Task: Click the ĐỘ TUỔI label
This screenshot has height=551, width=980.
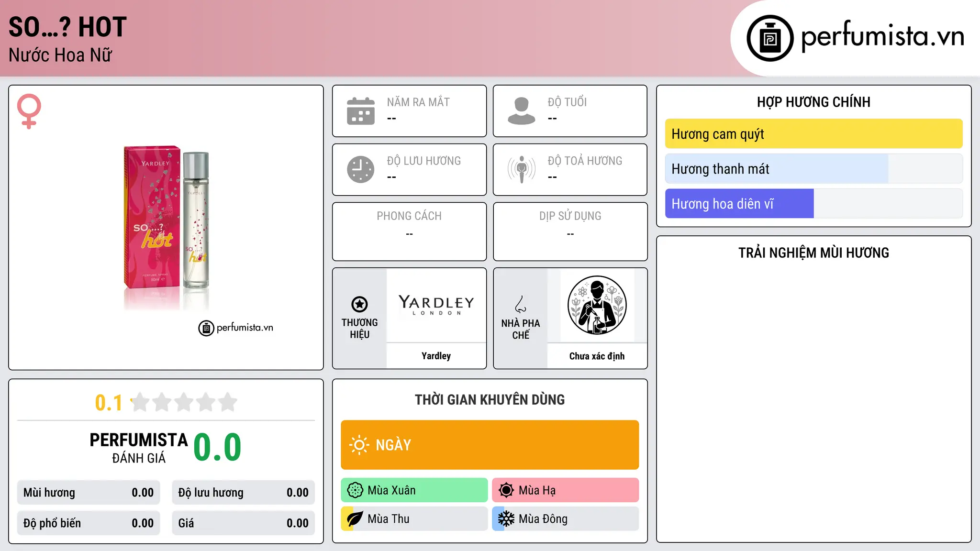Action: pos(567,102)
